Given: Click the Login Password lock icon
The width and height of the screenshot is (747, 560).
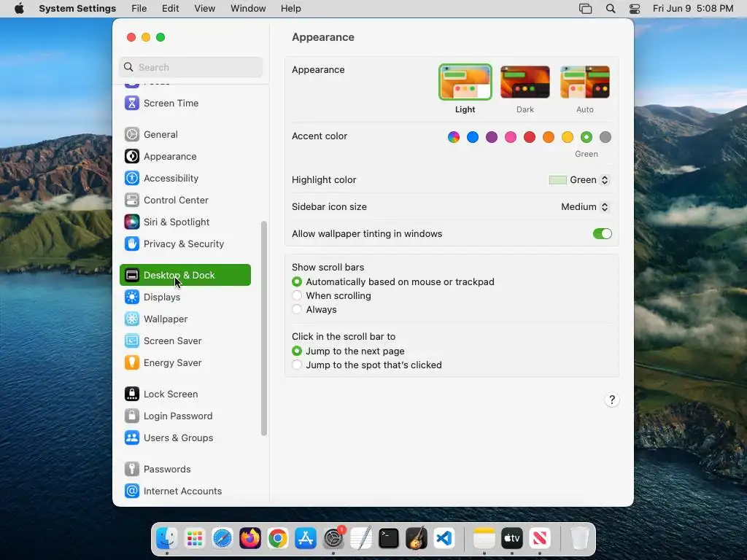Looking at the screenshot, I should pos(132,416).
